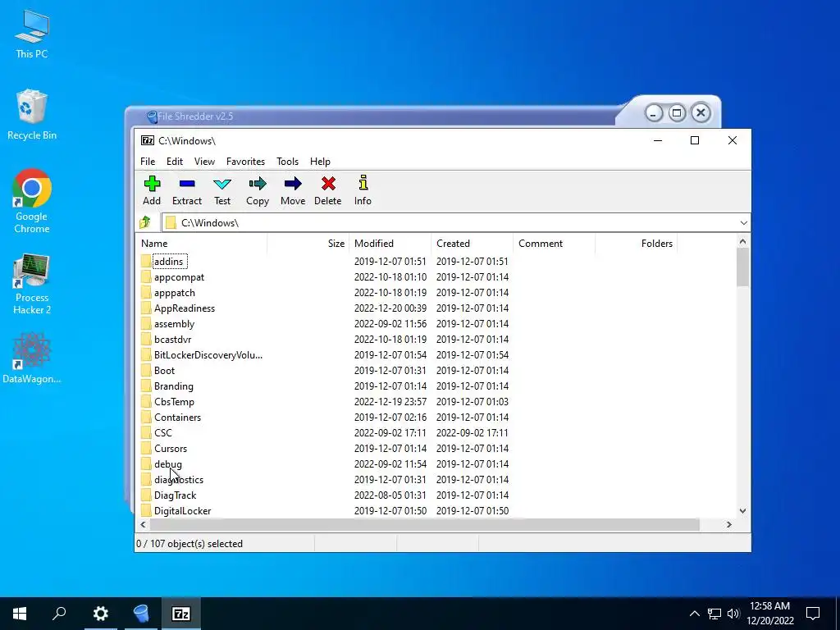Select the DataWagon desktop shortcut
This screenshot has width=840, height=630.
pyautogui.click(x=32, y=358)
